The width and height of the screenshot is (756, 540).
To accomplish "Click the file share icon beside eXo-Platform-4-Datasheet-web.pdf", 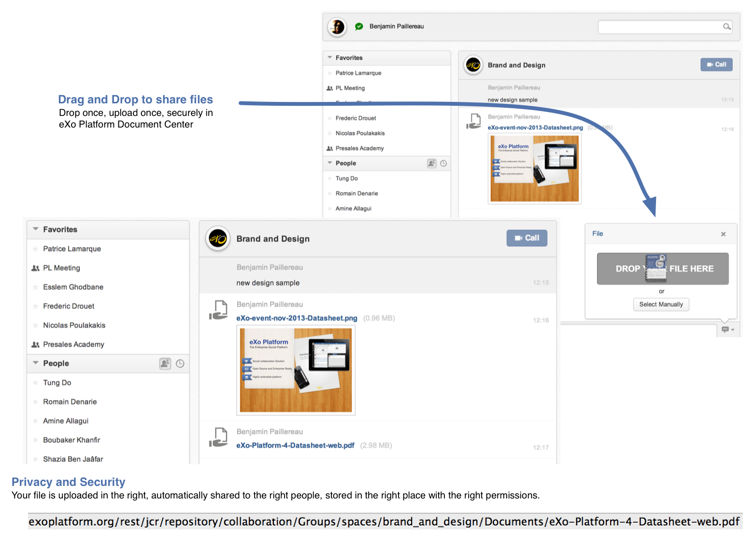I will tap(219, 437).
